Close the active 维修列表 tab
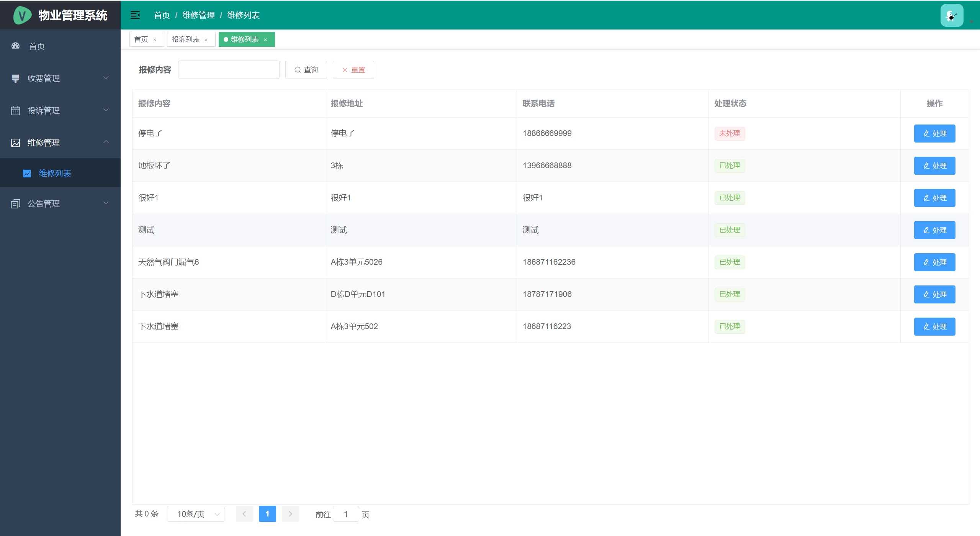 coord(265,39)
